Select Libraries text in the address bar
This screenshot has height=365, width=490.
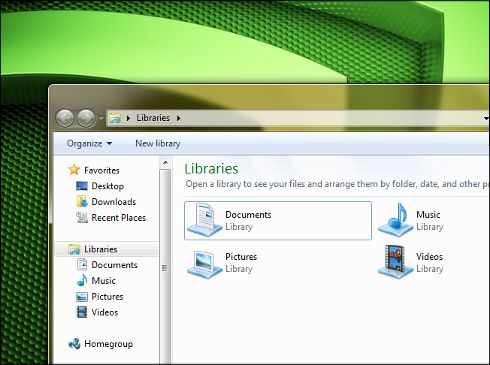pyautogui.click(x=153, y=118)
